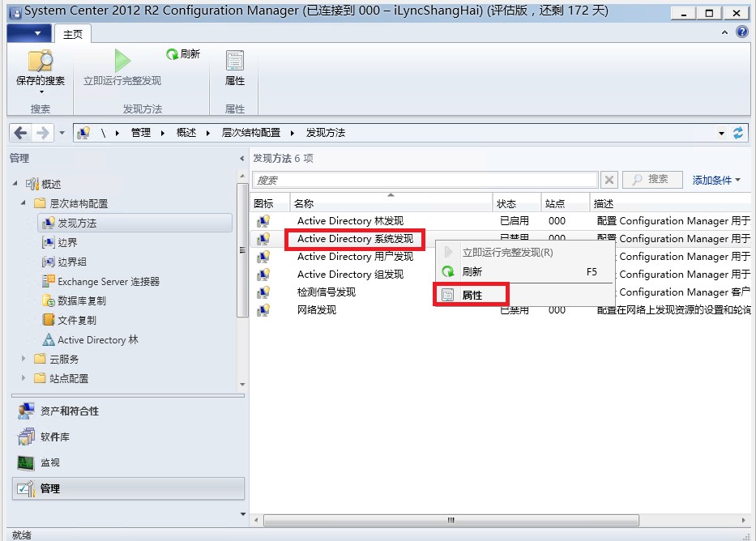Sort by the 站点 column header
Screen dimensions: 756x541
(565, 202)
